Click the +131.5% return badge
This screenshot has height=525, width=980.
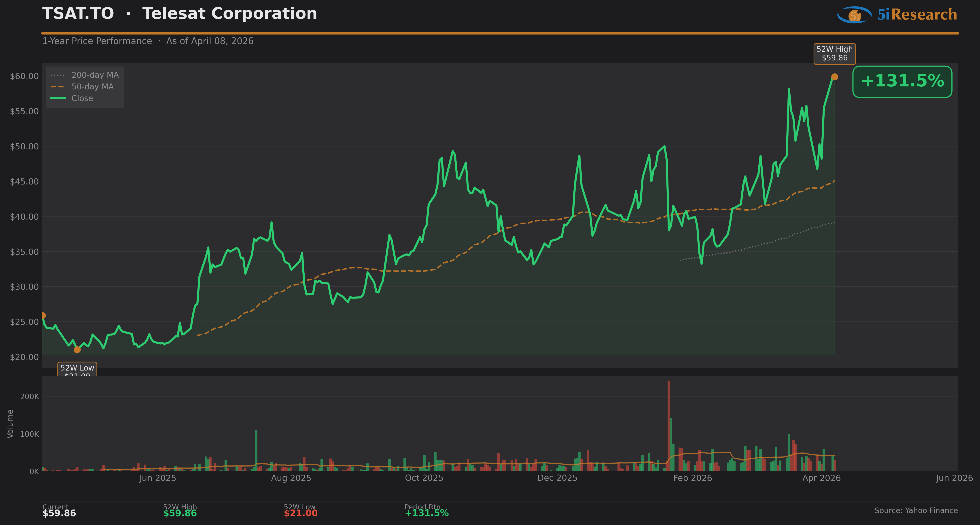pos(902,81)
